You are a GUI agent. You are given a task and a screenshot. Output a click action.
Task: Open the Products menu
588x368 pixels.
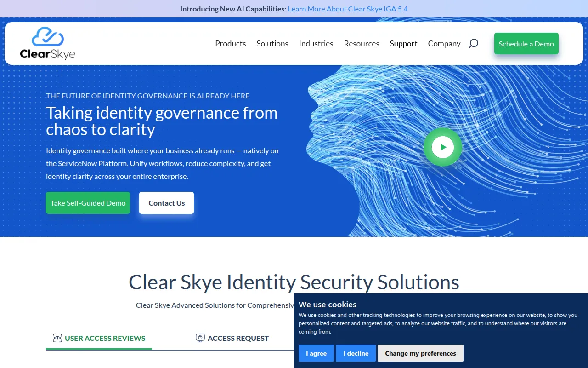point(231,44)
